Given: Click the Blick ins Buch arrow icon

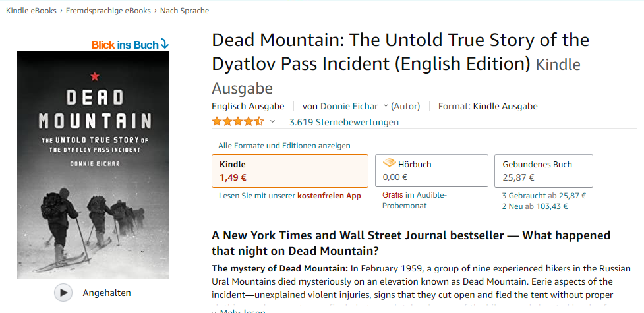Looking at the screenshot, I should click(x=164, y=44).
